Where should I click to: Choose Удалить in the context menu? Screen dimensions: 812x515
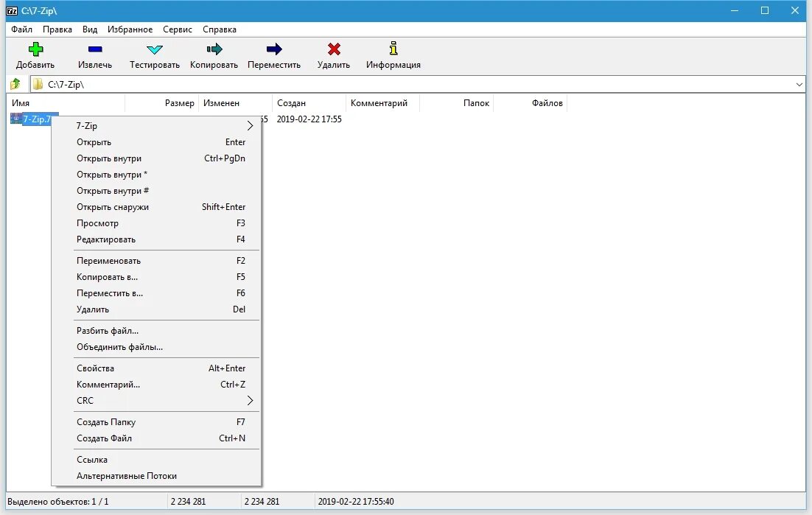click(156, 309)
